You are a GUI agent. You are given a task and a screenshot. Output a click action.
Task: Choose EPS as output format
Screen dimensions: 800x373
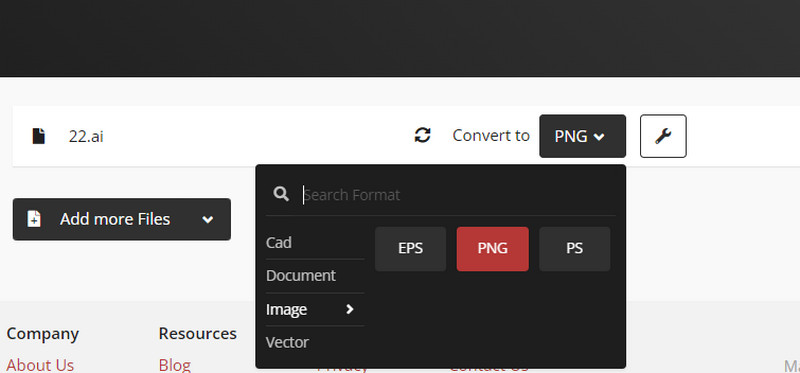(411, 249)
